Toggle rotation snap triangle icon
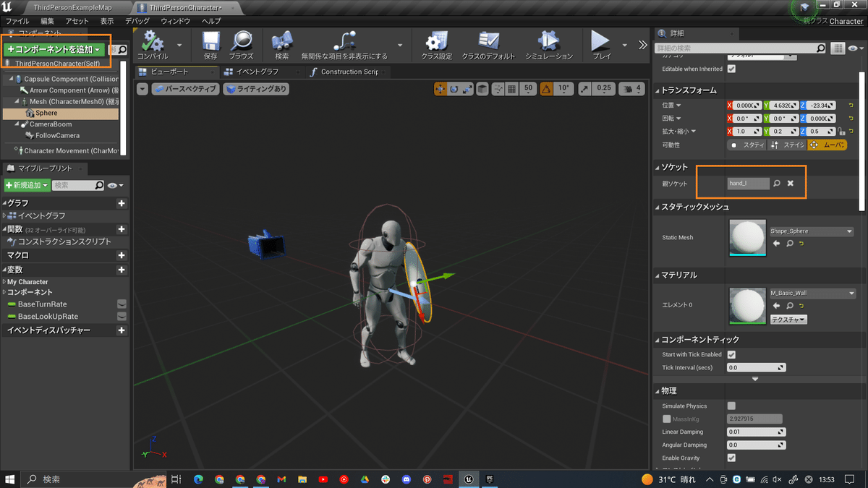868x488 pixels. coord(546,89)
